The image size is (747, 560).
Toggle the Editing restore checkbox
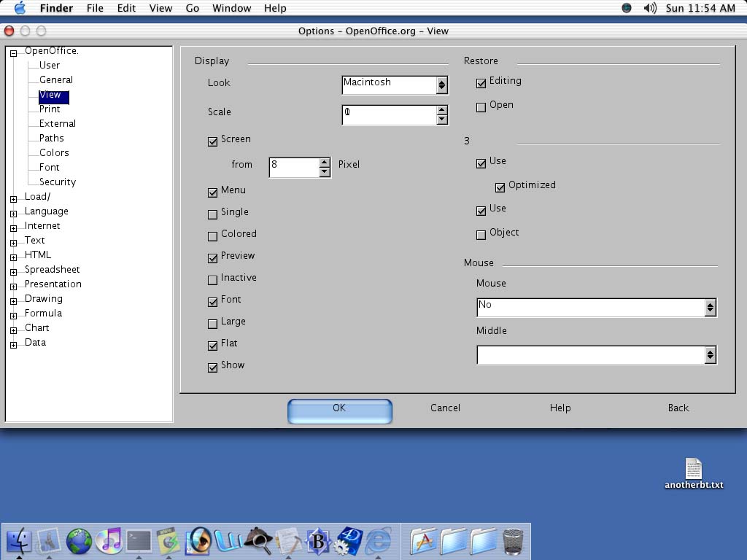point(481,83)
